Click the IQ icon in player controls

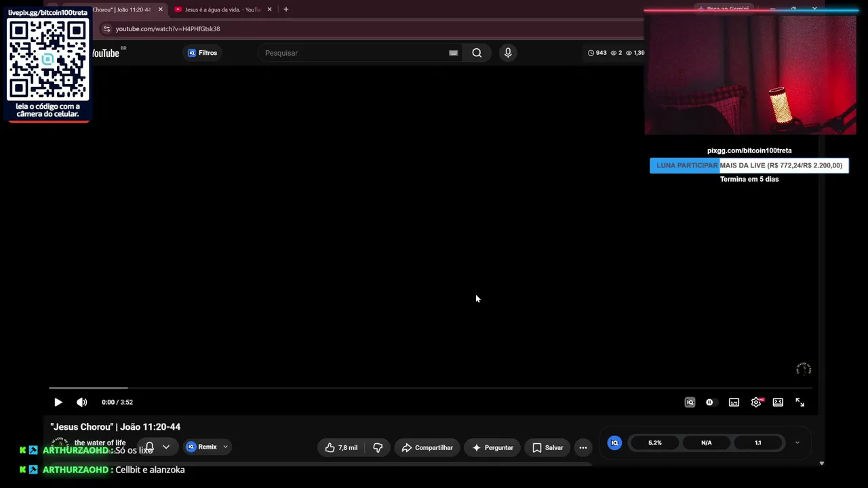coord(690,402)
